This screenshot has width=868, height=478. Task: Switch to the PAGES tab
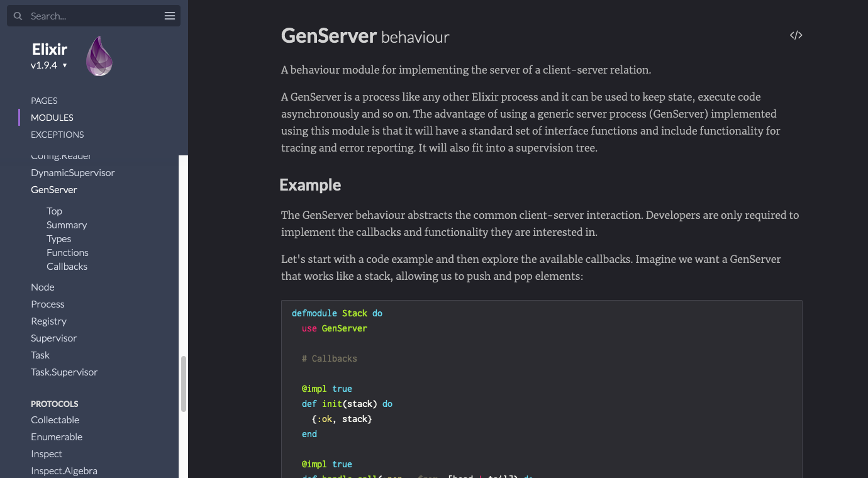point(44,101)
